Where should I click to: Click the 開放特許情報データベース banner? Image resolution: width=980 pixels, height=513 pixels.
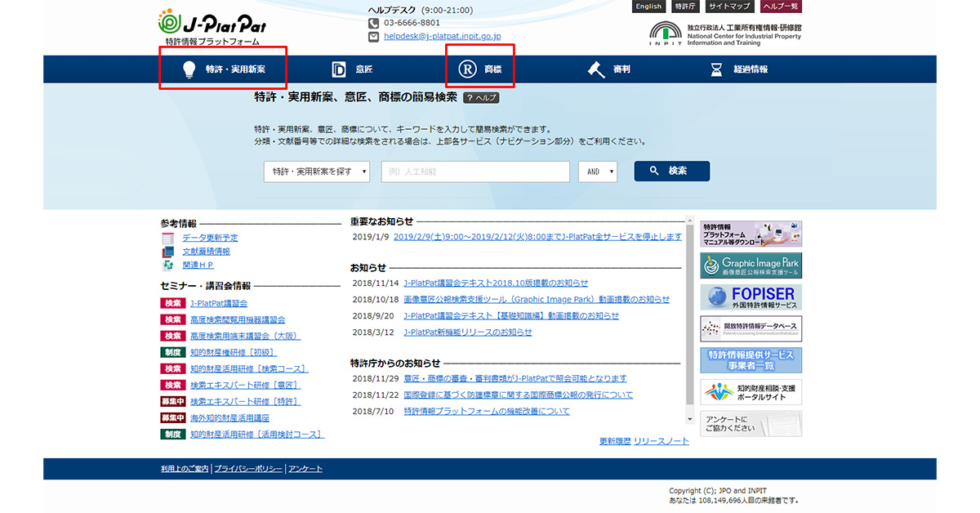(751, 328)
